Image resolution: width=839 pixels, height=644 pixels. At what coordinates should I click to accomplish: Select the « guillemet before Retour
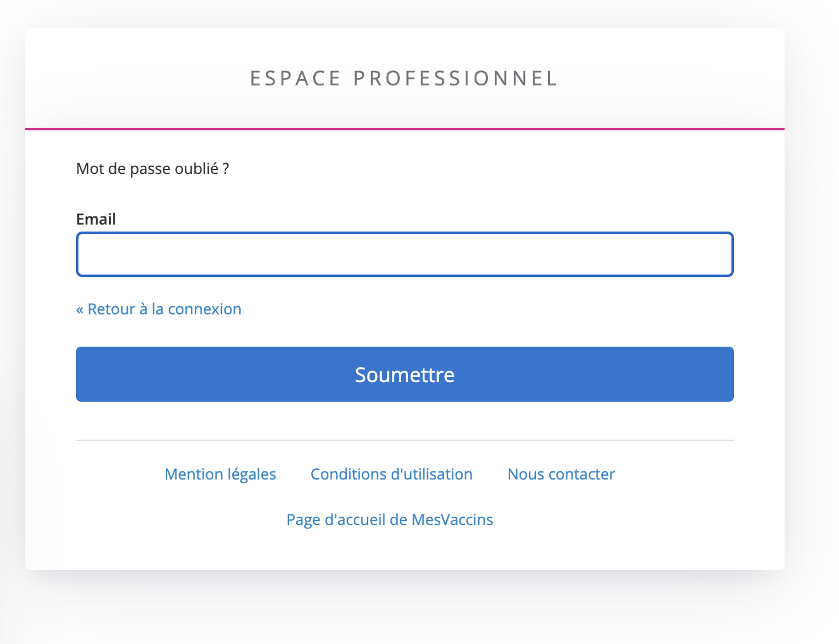coord(80,310)
